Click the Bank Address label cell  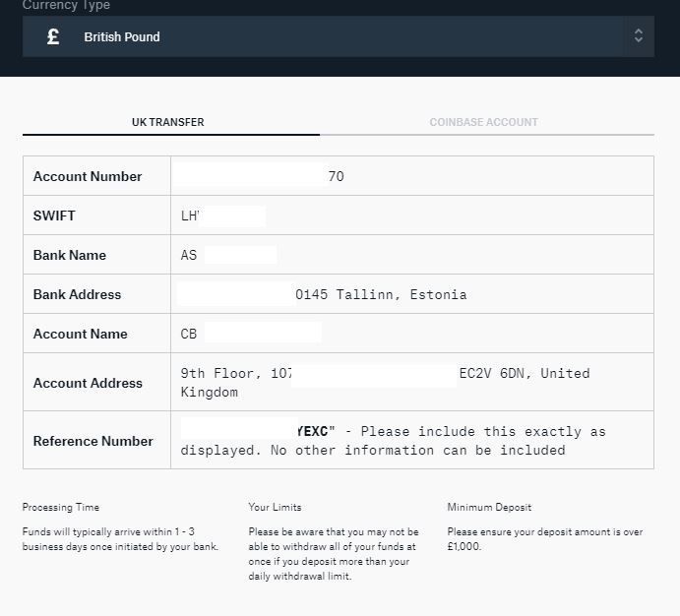click(77, 294)
